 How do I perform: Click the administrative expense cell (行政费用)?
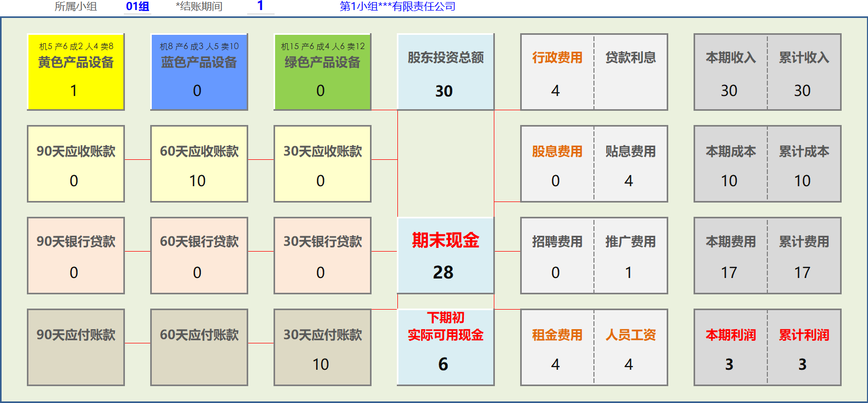coord(557,72)
